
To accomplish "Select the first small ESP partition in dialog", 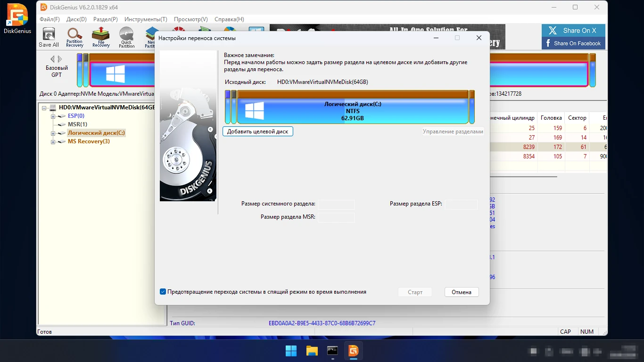I will (228, 107).
